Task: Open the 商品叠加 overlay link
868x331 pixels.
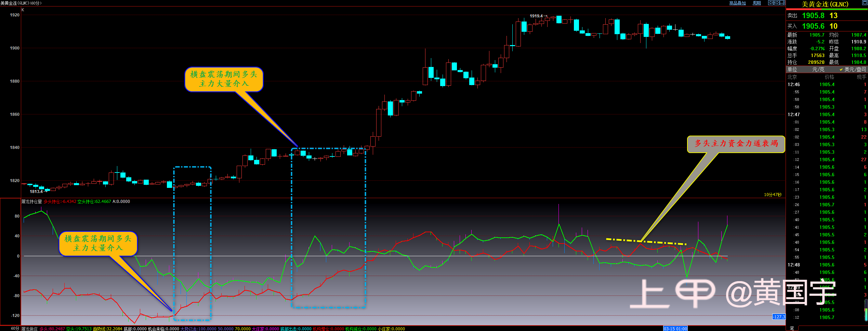Action: click(737, 3)
